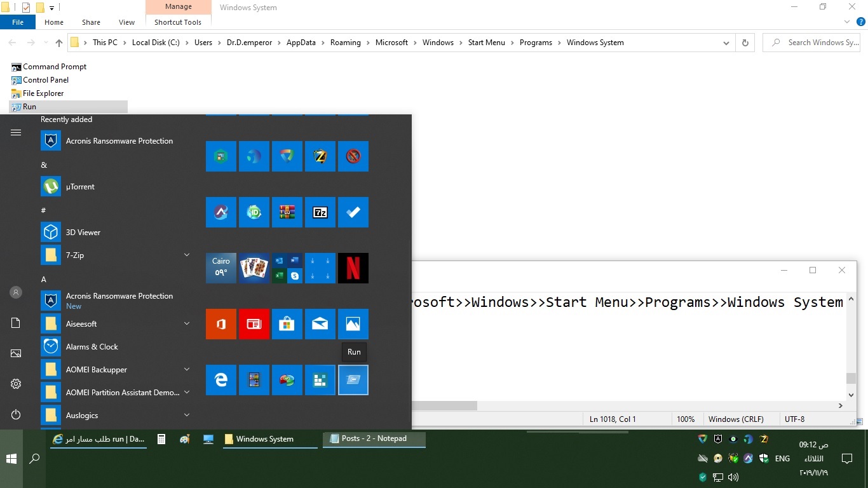
Task: Click the Up arrow in Explorer
Action: click(59, 43)
